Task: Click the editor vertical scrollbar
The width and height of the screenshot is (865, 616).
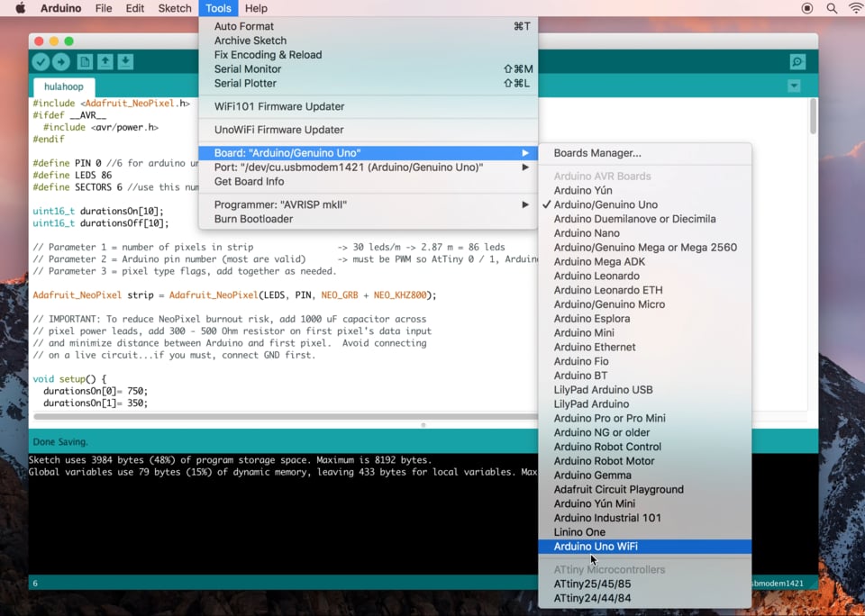Action: pos(813,117)
